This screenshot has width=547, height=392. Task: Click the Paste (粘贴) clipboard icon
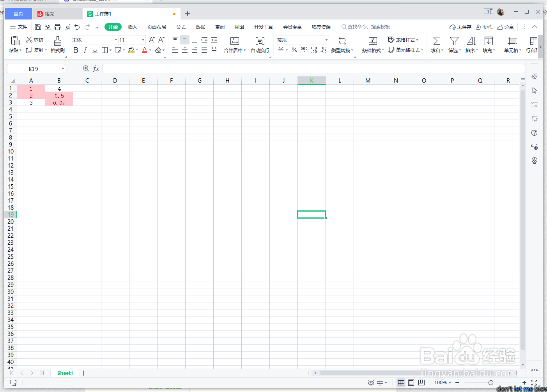click(15, 41)
